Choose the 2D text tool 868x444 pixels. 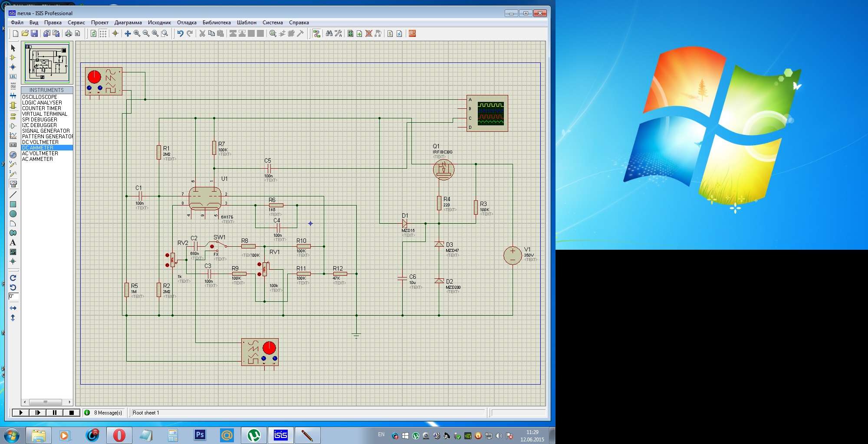13,242
